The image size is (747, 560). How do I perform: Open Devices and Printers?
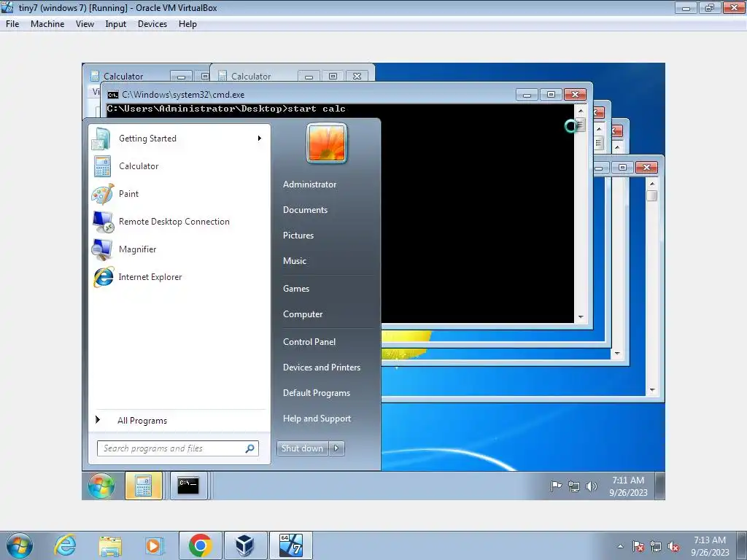tap(322, 367)
